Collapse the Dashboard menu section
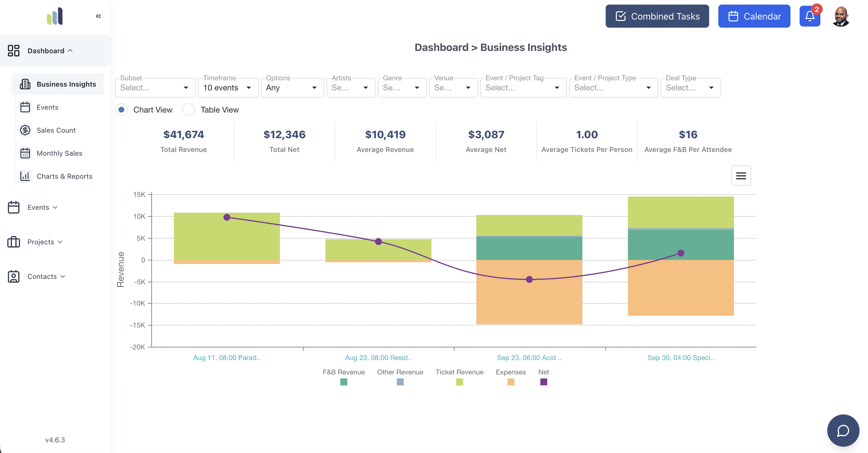Screen dimensions: 868x453 click(55, 51)
